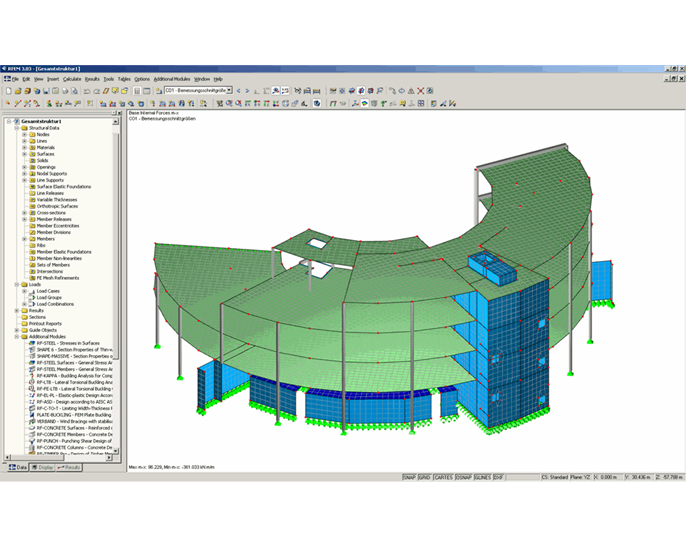
Task: Click the colored isobands results icon
Action: [364, 104]
